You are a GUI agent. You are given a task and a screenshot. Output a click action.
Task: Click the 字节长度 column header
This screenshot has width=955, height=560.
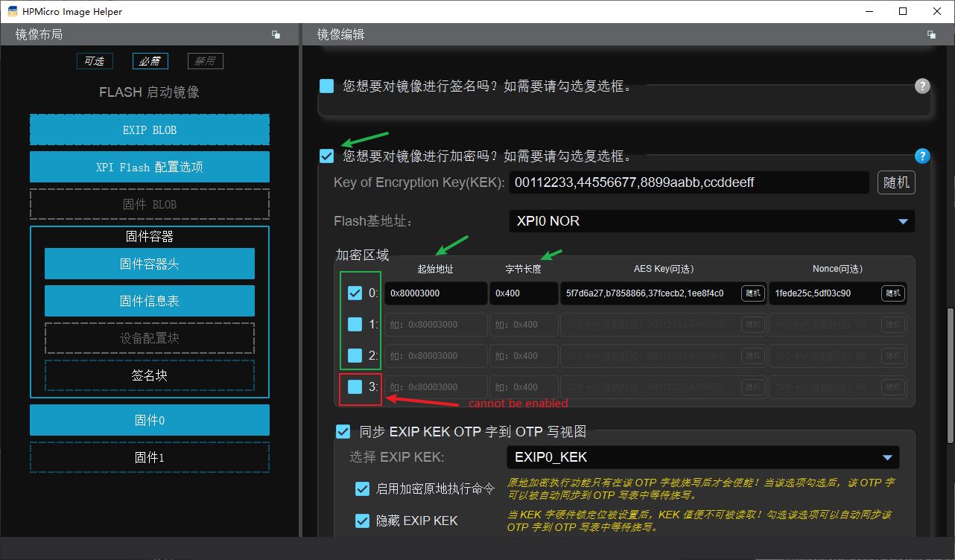click(x=523, y=270)
